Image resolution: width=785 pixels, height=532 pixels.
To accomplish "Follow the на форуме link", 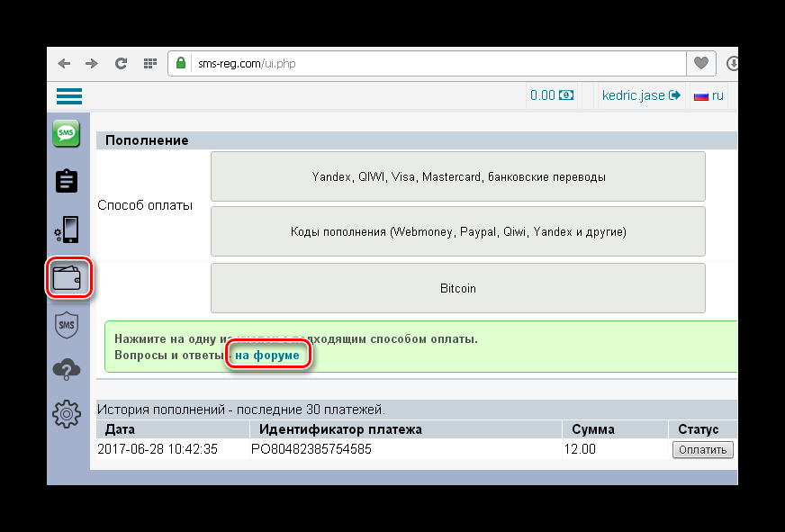I will tap(267, 356).
